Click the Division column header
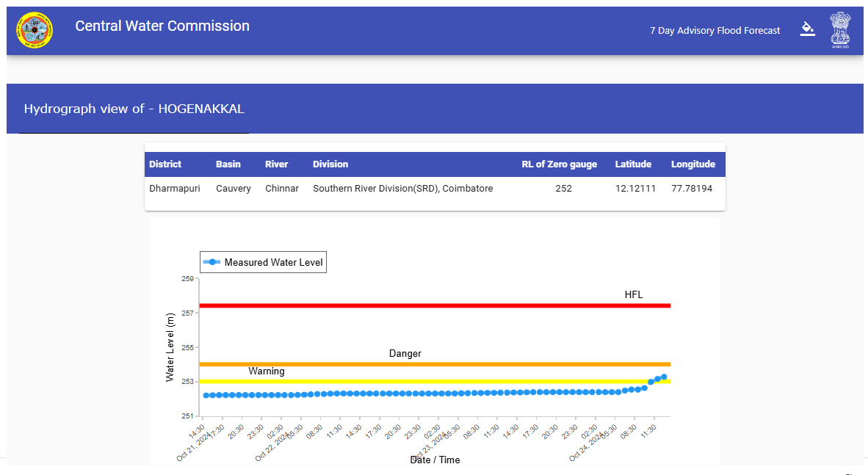The height and width of the screenshot is (475, 868). tap(330, 164)
